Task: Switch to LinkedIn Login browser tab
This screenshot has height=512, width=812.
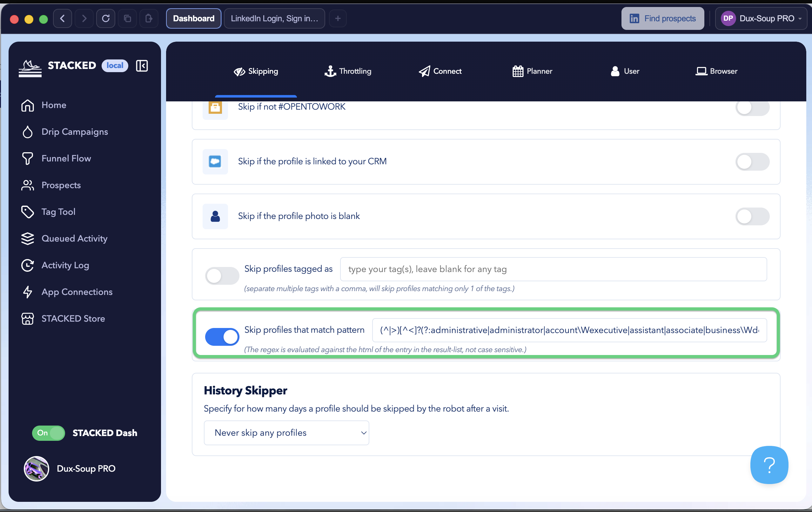Action: pyautogui.click(x=274, y=18)
